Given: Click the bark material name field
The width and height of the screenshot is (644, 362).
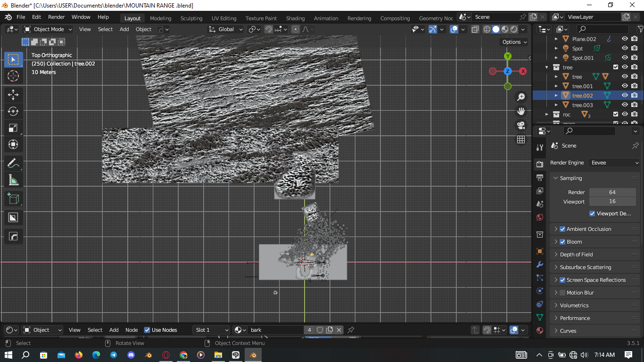Looking at the screenshot, I should pyautogui.click(x=276, y=330).
